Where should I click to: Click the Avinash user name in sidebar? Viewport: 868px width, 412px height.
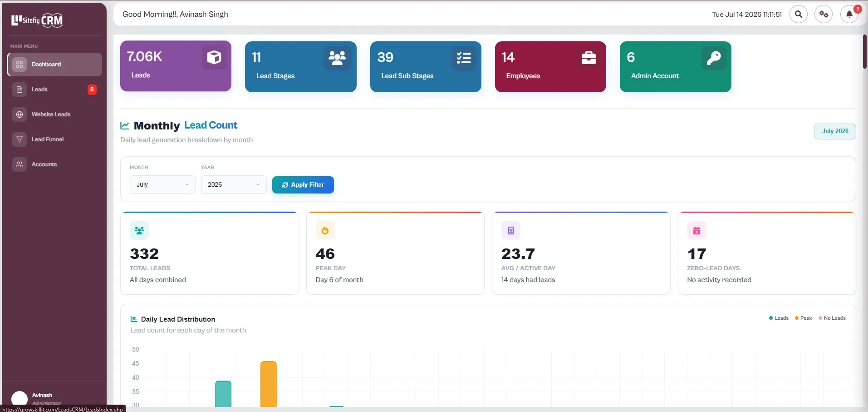(x=42, y=395)
